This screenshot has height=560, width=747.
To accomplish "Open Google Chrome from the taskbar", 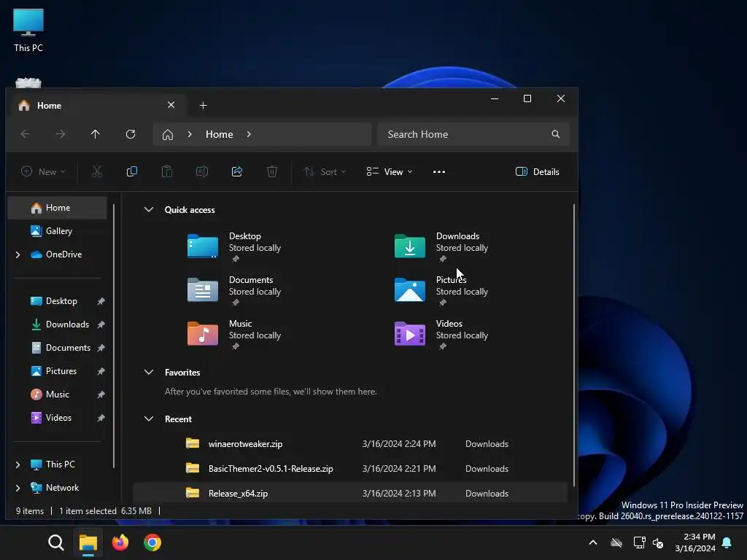I will click(152, 542).
